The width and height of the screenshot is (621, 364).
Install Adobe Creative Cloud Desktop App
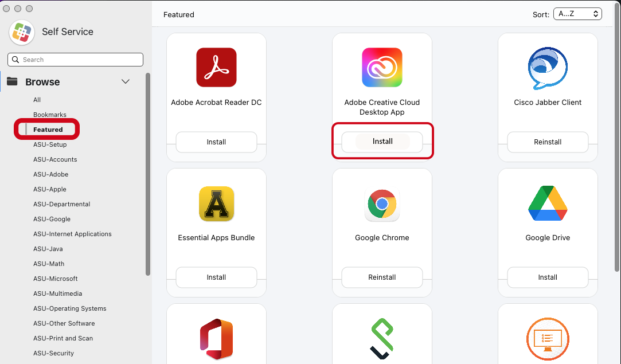382,142
